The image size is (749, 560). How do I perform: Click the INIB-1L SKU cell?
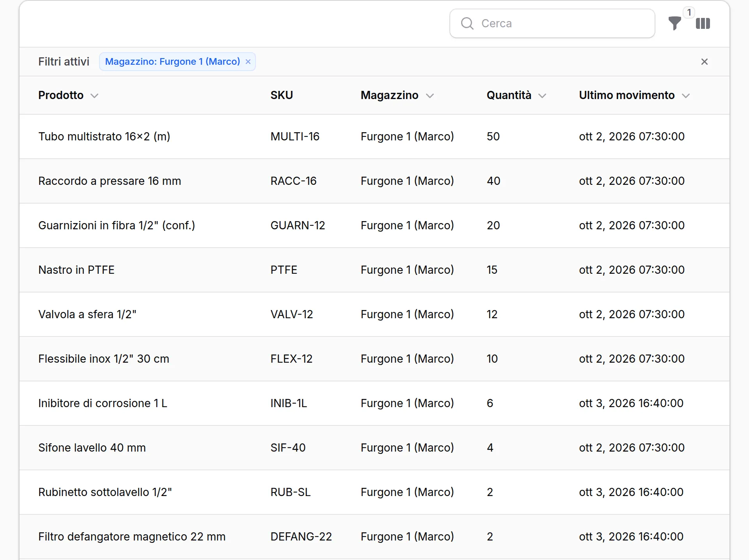289,403
